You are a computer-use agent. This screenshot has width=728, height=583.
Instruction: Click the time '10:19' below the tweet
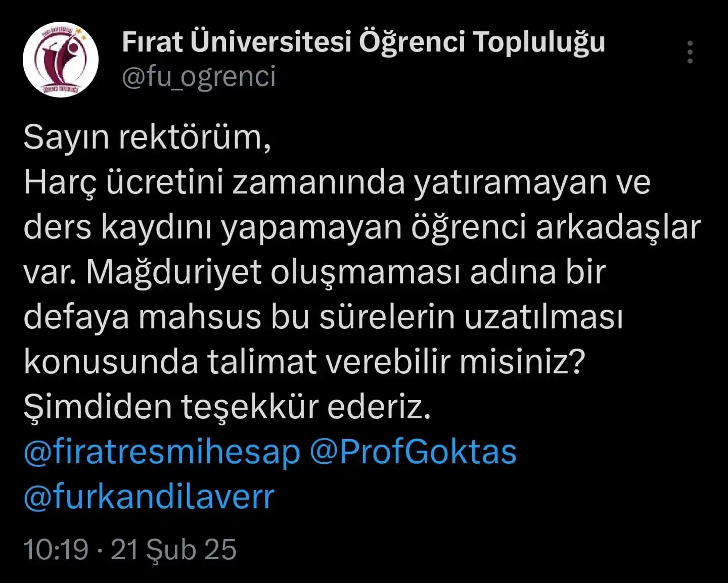[56, 550]
